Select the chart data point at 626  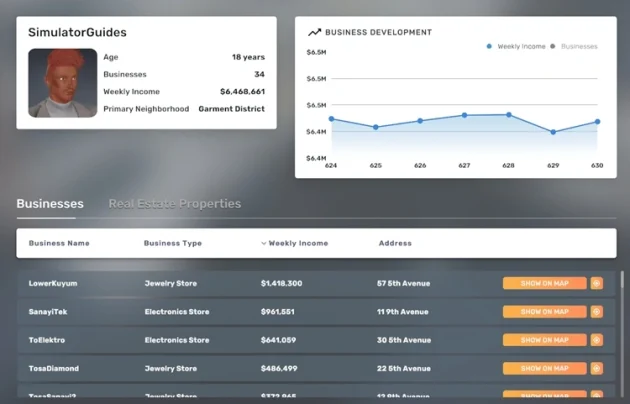pyautogui.click(x=420, y=121)
